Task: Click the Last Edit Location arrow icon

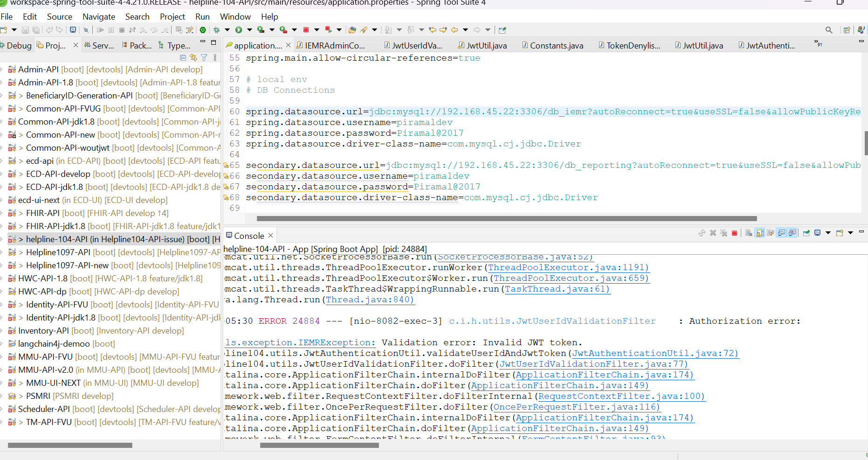Action: coord(433,30)
